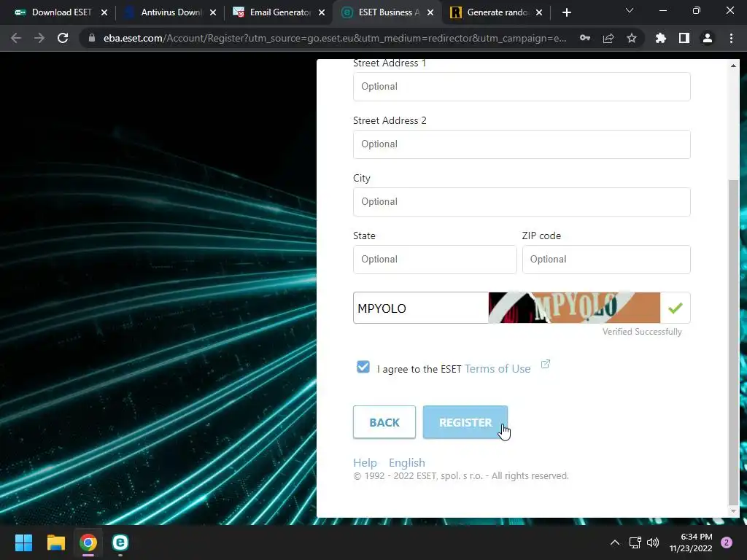
Task: Click the Chrome taskbar icon
Action: tap(88, 542)
